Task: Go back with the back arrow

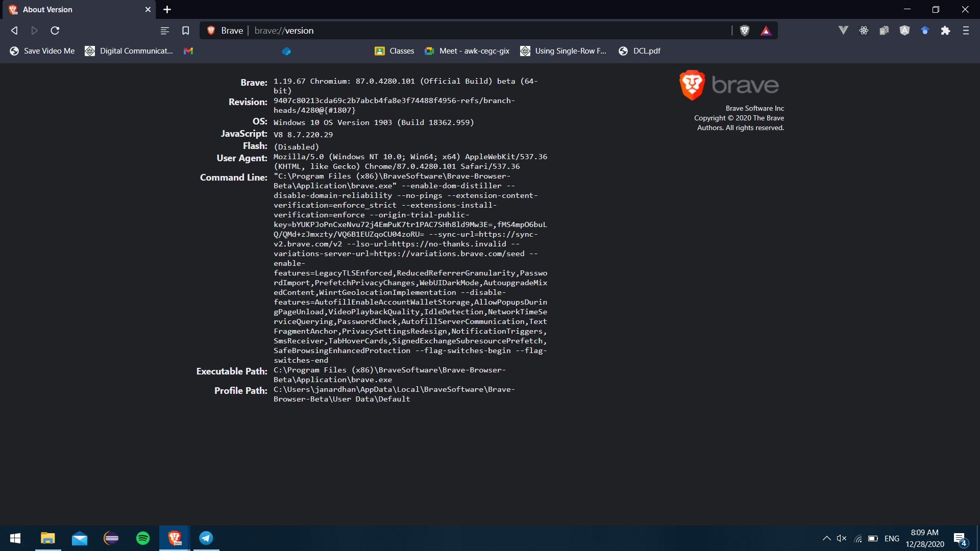Action: [14, 31]
